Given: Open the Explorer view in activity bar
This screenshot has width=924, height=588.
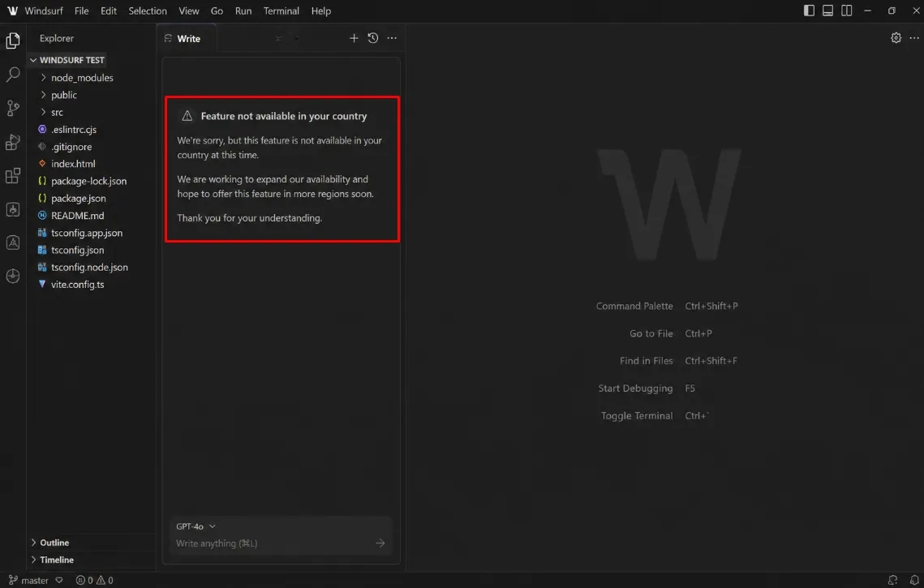Looking at the screenshot, I should point(13,40).
